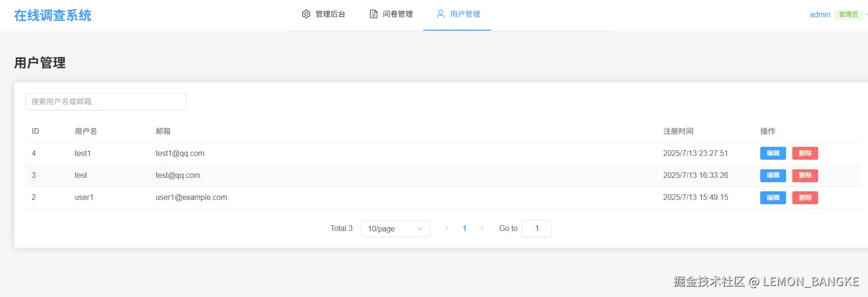This screenshot has width=868, height=297.
Task: Select email test1@qq.com
Action: click(x=180, y=154)
